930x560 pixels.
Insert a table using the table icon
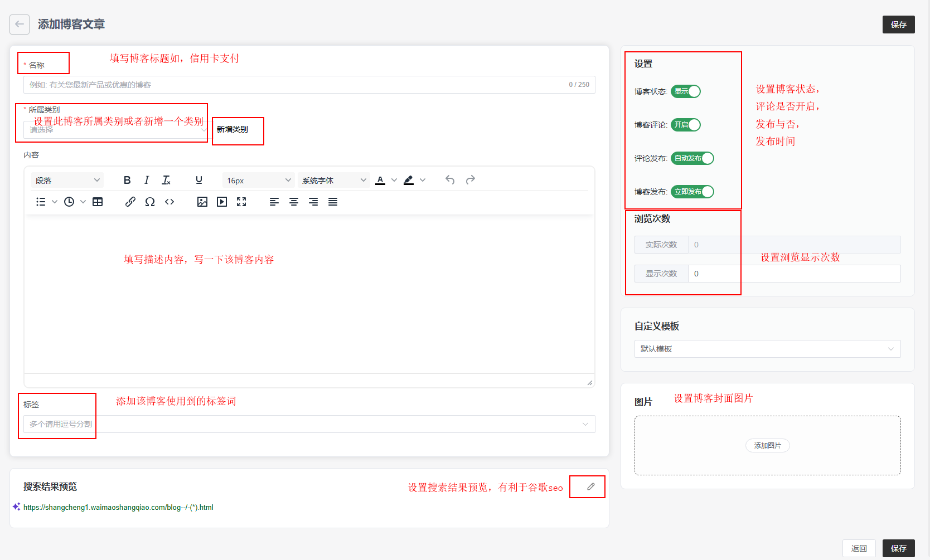click(98, 202)
